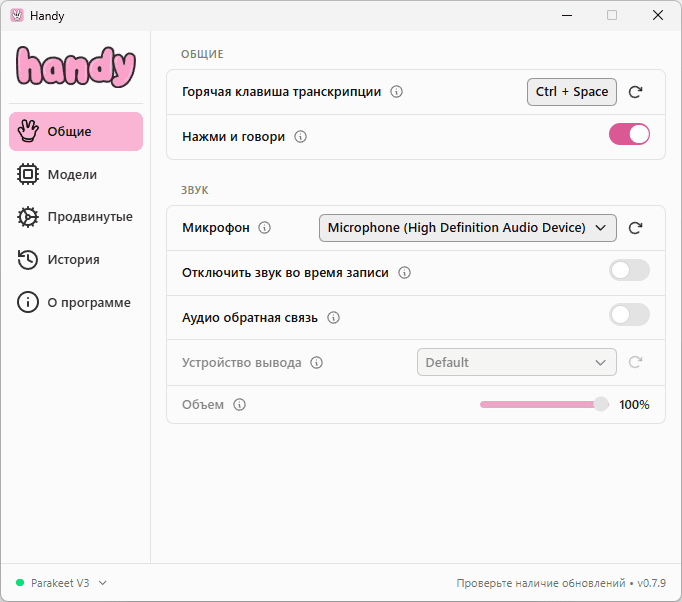Screen dimensions: 682x602
Task: Click the hand icon beside Общие
Action: pyautogui.click(x=28, y=131)
